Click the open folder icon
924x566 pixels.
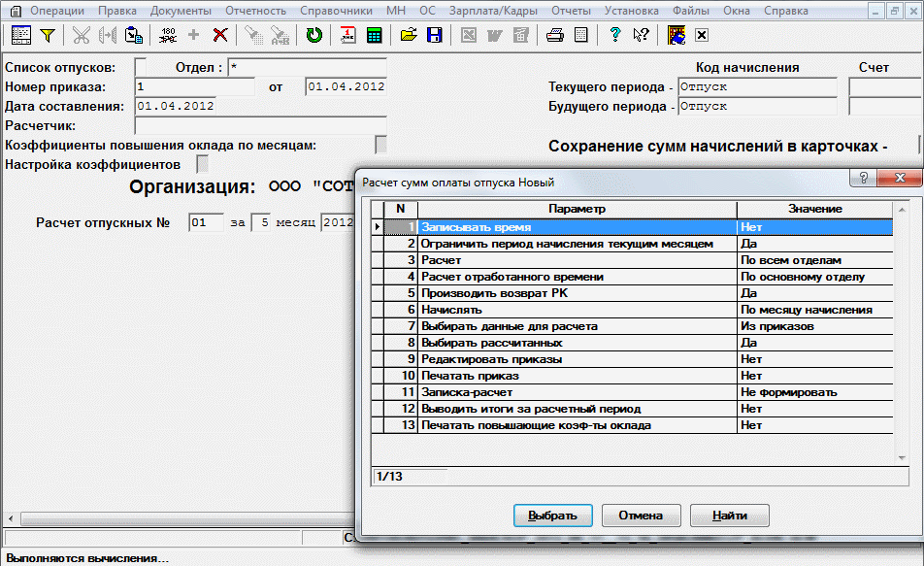click(x=409, y=35)
